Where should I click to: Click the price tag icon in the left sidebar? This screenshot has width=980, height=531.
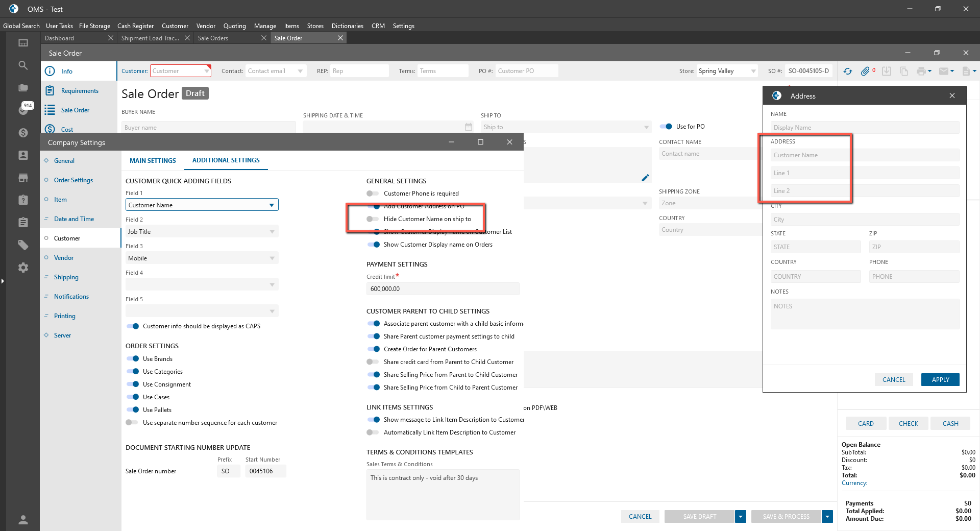tap(23, 245)
